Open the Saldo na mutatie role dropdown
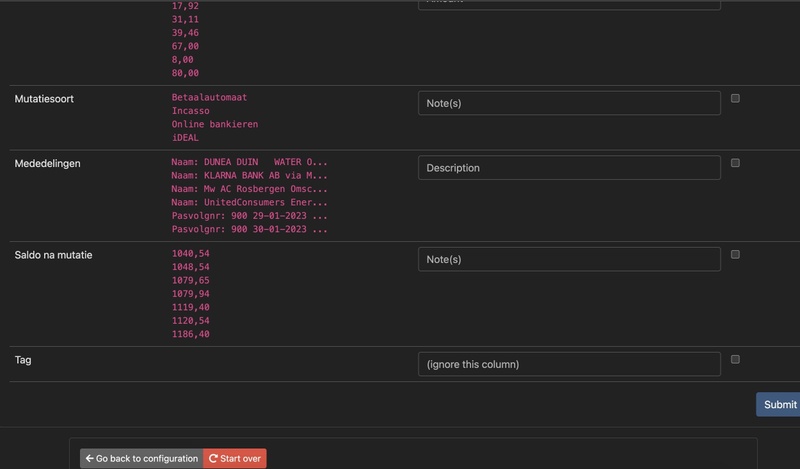The height and width of the screenshot is (469, 800). pyautogui.click(x=569, y=259)
